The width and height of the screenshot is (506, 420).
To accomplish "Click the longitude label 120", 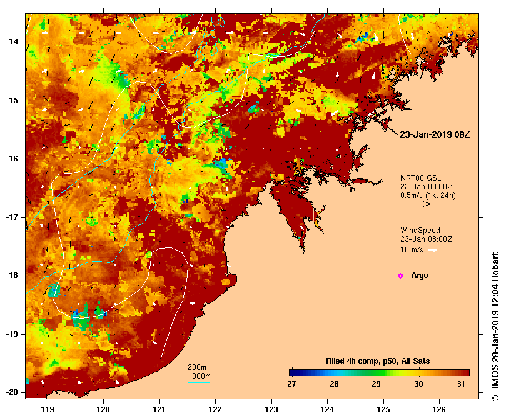I will 104,410.
